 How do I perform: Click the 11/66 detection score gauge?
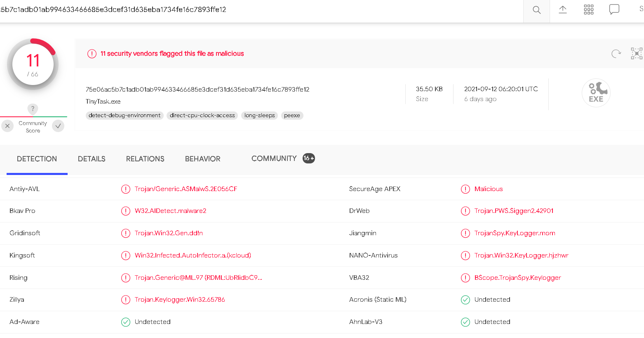point(33,64)
